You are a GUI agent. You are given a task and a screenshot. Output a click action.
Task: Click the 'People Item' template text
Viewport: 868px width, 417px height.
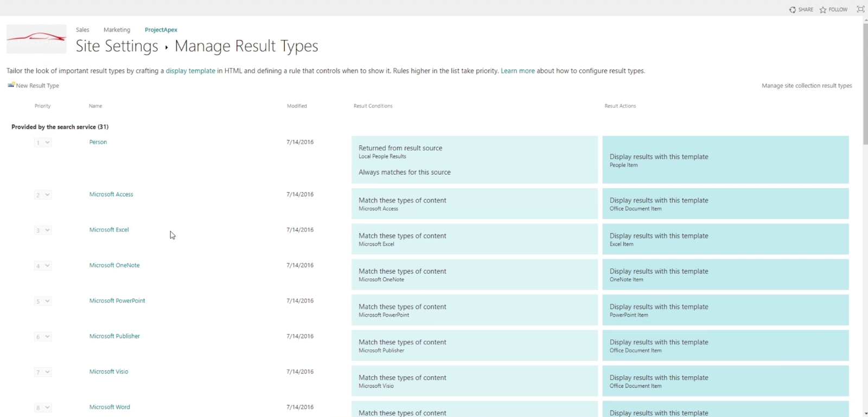point(624,165)
